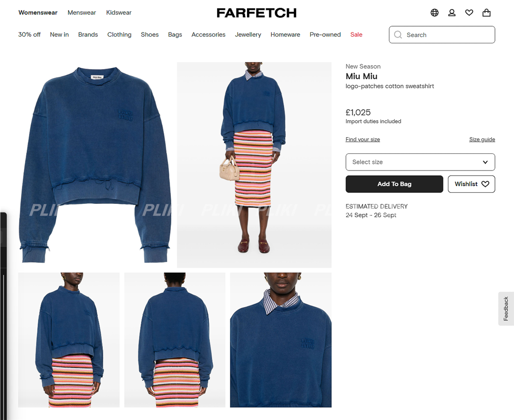
Task: Add sweatshirt to Wishlist
Action: [471, 184]
